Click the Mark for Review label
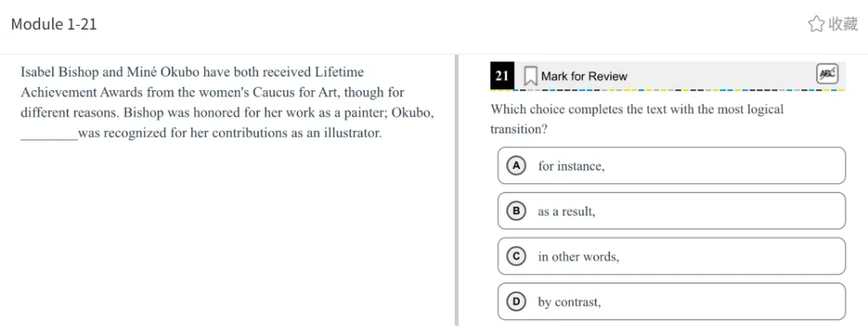The image size is (868, 334). (584, 76)
